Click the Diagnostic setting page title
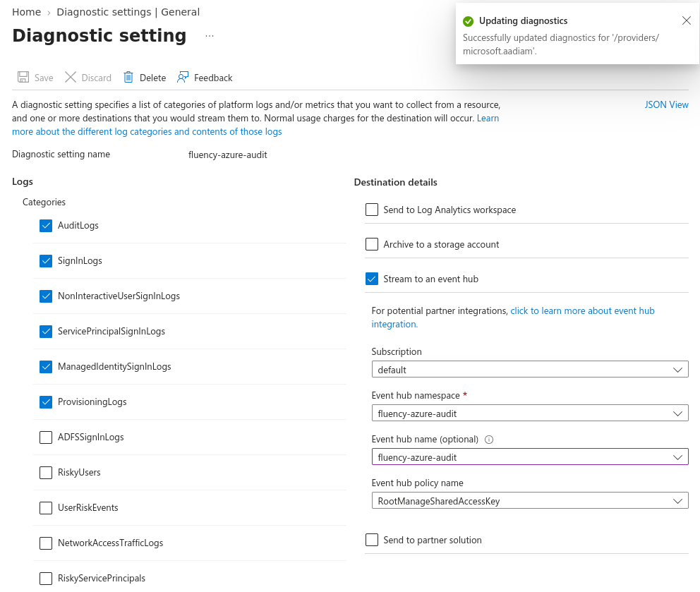 click(x=99, y=36)
